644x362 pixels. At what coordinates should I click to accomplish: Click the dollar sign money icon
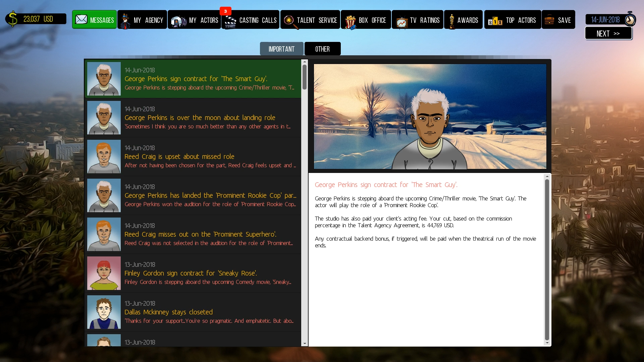tap(12, 19)
